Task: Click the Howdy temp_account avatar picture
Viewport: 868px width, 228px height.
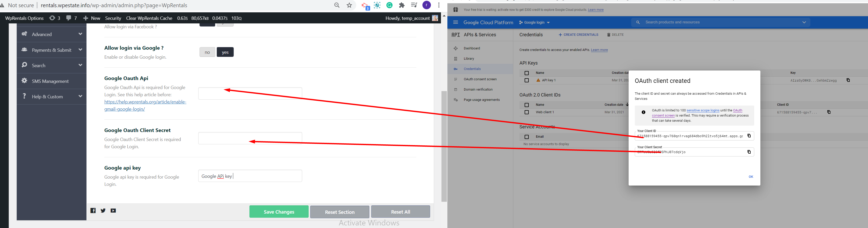Action: pos(435,18)
